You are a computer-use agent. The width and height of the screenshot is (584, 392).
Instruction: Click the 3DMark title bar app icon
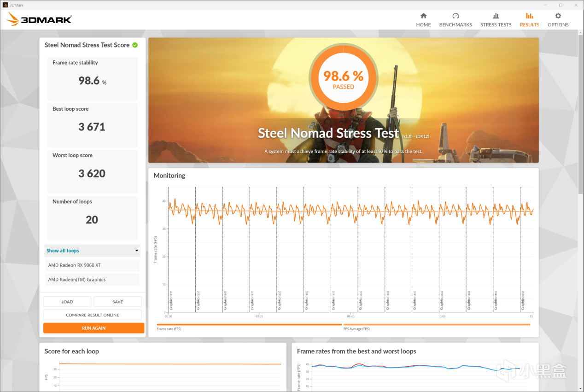tap(5, 5)
